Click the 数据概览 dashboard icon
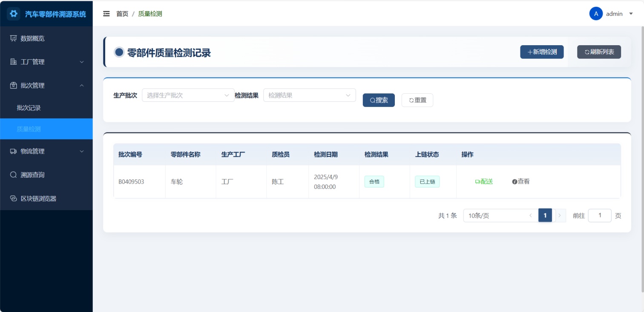This screenshot has width=644, height=312. tap(13, 38)
